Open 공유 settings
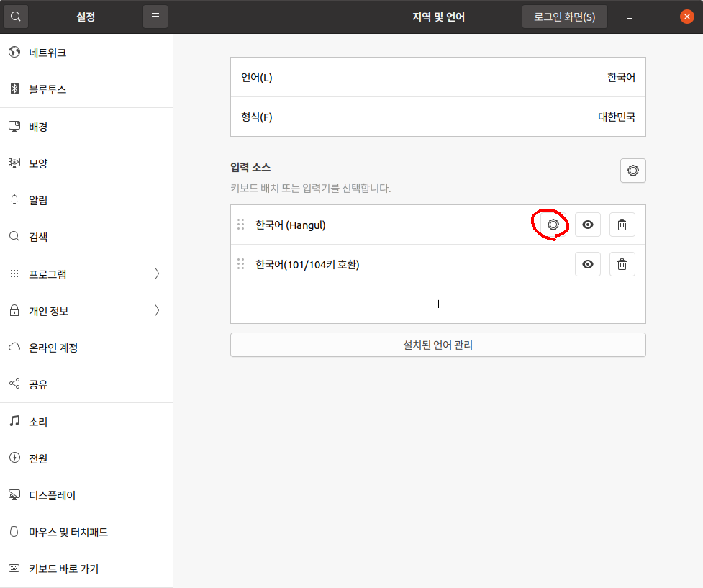Screen dimensions: 703x588 coord(86,384)
